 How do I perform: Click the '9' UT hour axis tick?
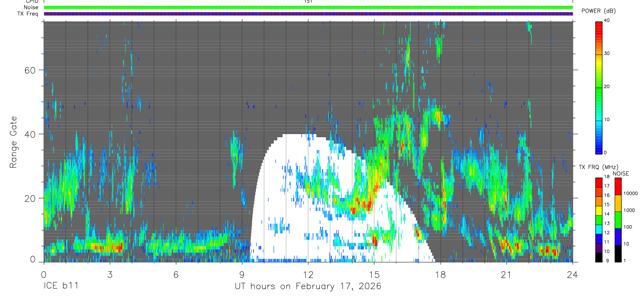click(242, 274)
